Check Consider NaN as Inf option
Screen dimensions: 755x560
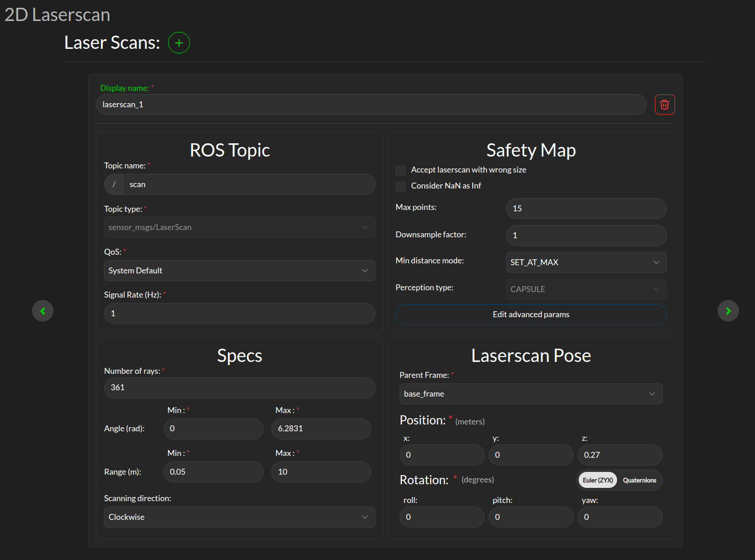[401, 186]
